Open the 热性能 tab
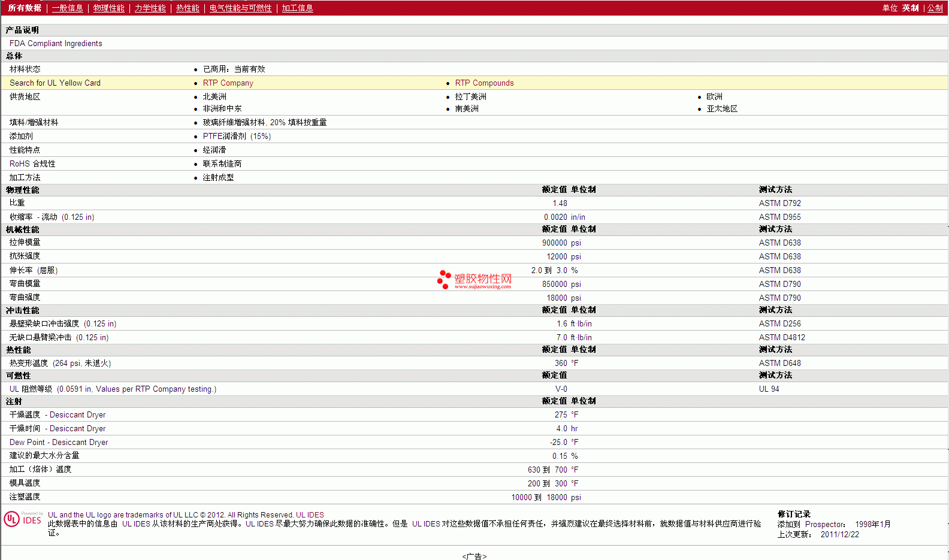This screenshot has height=560, width=949. pyautogui.click(x=188, y=8)
